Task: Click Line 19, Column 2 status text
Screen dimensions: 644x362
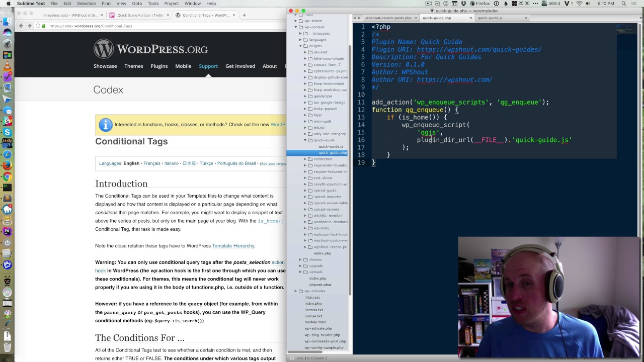Action: [x=311, y=358]
